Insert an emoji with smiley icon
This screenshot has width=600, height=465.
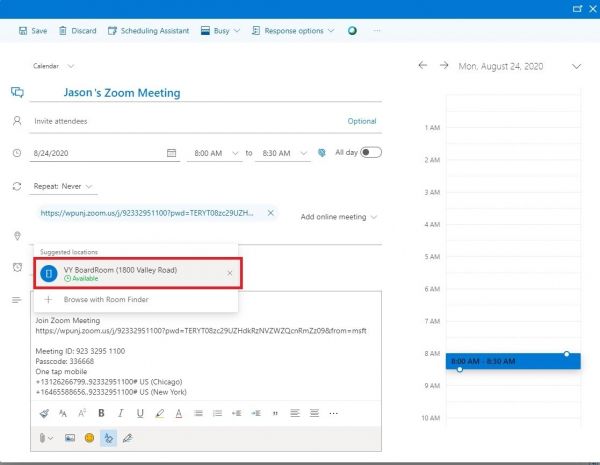tap(89, 438)
